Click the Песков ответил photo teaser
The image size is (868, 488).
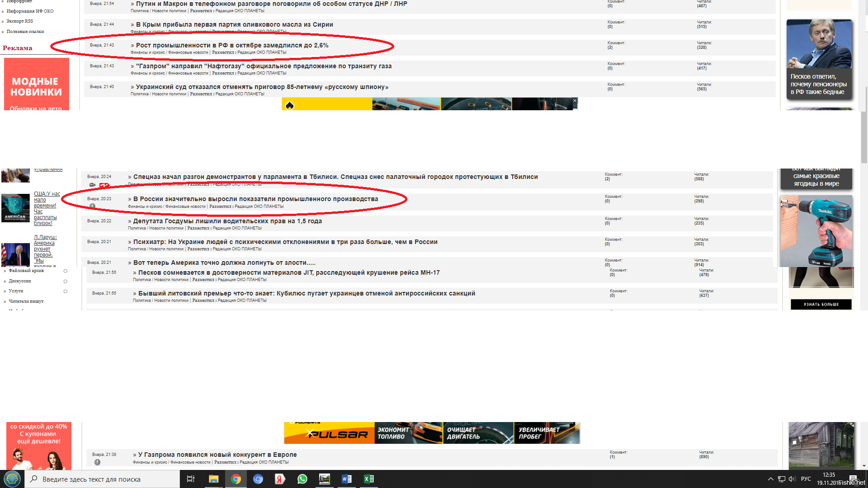click(819, 59)
